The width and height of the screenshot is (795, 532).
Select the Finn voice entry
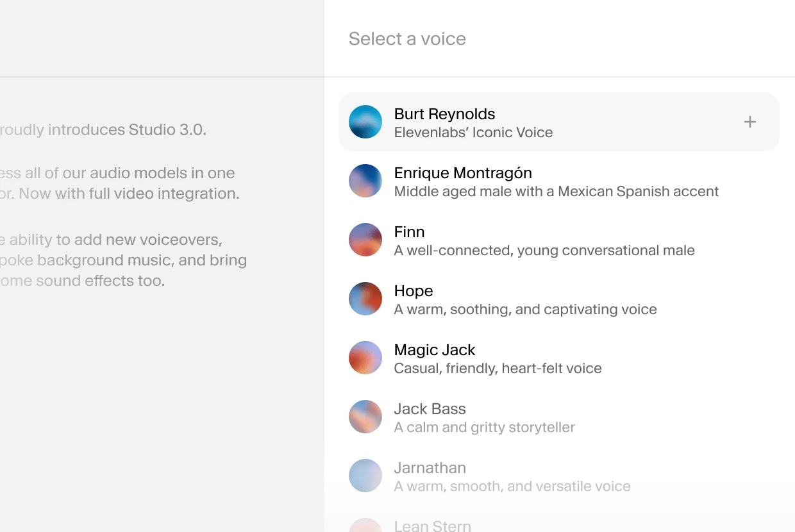544,240
